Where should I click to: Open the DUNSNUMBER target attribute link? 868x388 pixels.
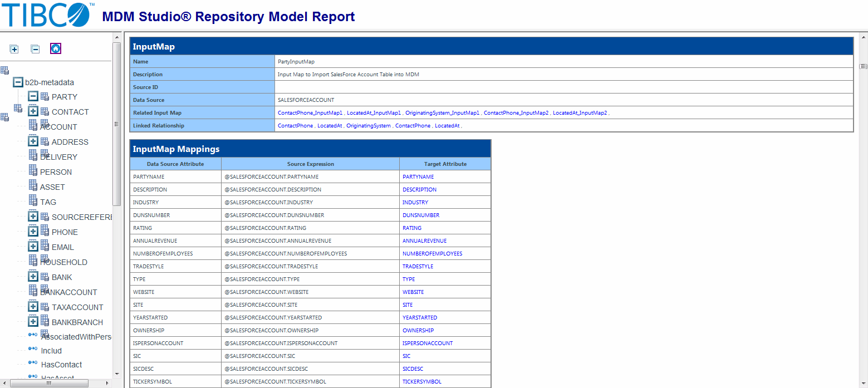(x=421, y=215)
